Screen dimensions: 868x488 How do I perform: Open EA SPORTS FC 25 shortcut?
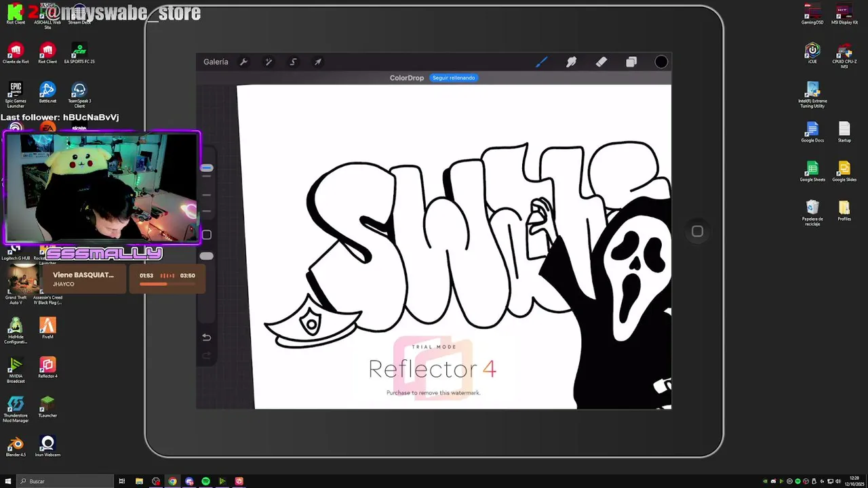click(79, 54)
